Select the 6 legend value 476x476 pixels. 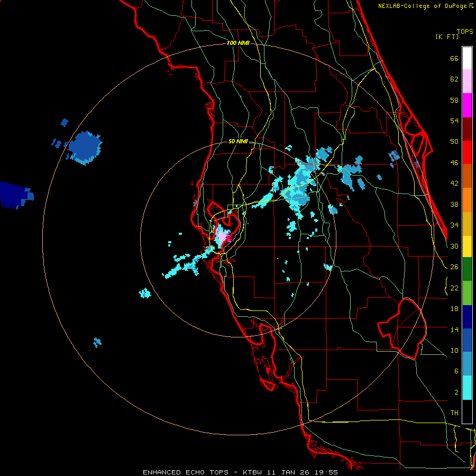pyautogui.click(x=456, y=371)
